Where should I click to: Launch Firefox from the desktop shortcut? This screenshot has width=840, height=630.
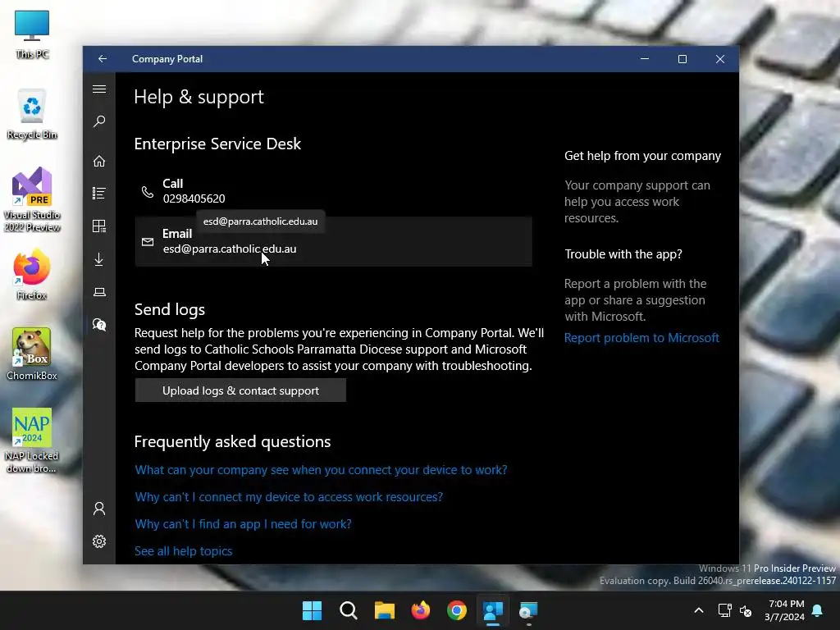[x=32, y=274]
